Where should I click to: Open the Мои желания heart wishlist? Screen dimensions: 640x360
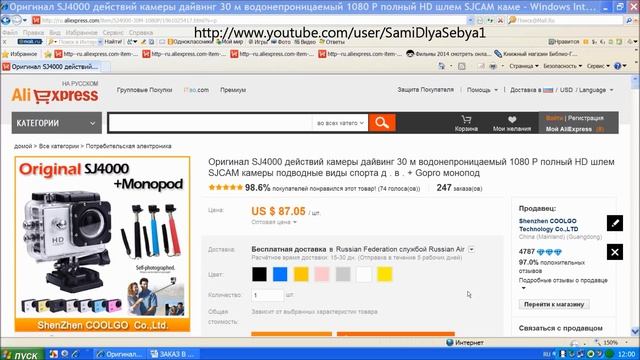[x=512, y=123]
